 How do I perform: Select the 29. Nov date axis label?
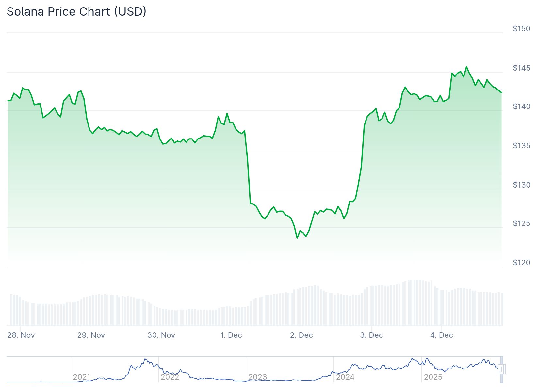coord(91,335)
